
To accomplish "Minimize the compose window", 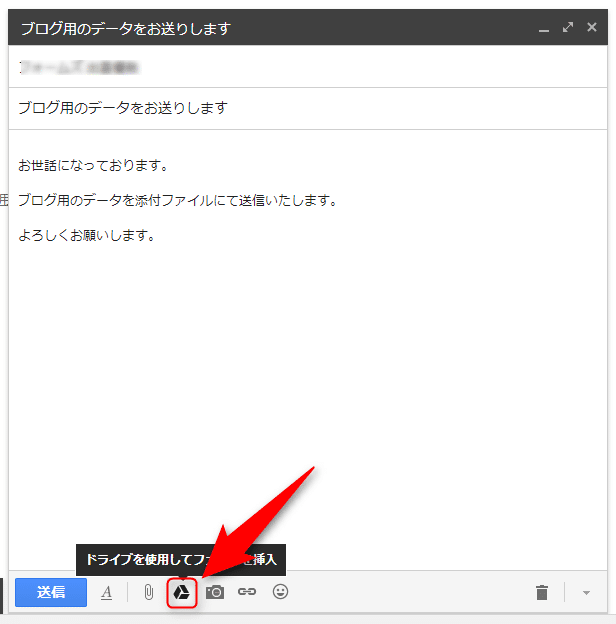I will (x=544, y=29).
